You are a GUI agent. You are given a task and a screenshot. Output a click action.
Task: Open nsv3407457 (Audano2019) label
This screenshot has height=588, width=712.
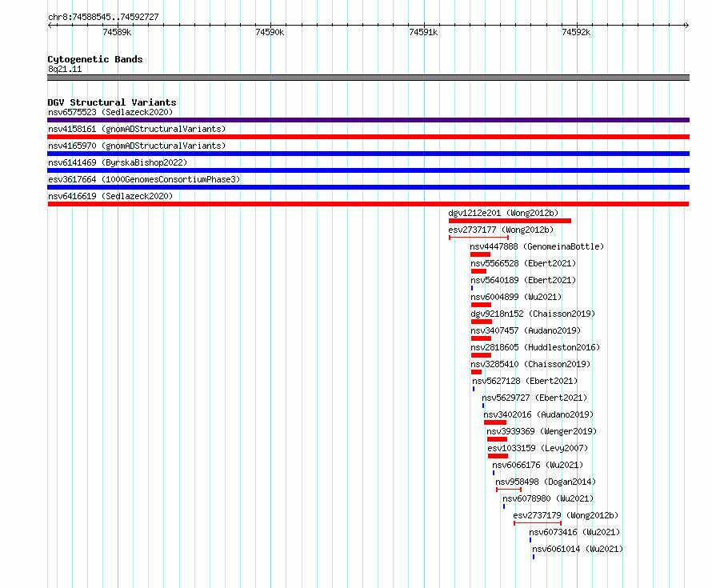(x=526, y=330)
